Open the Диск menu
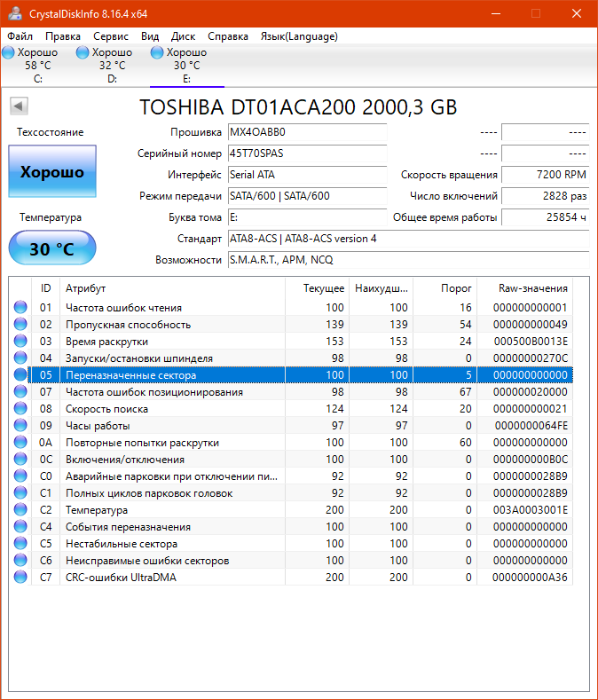The width and height of the screenshot is (598, 700). 183,36
